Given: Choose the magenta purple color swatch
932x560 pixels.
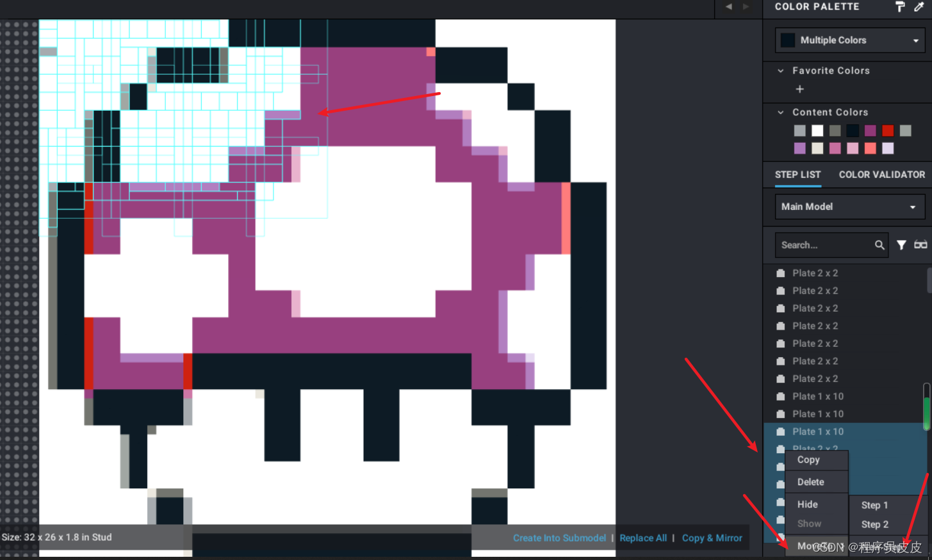Looking at the screenshot, I should tap(870, 131).
